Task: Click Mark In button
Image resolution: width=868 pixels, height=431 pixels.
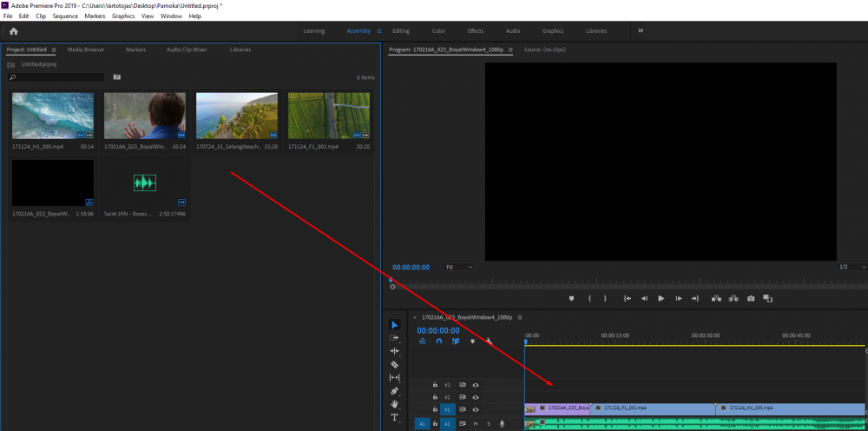Action: [x=589, y=298]
